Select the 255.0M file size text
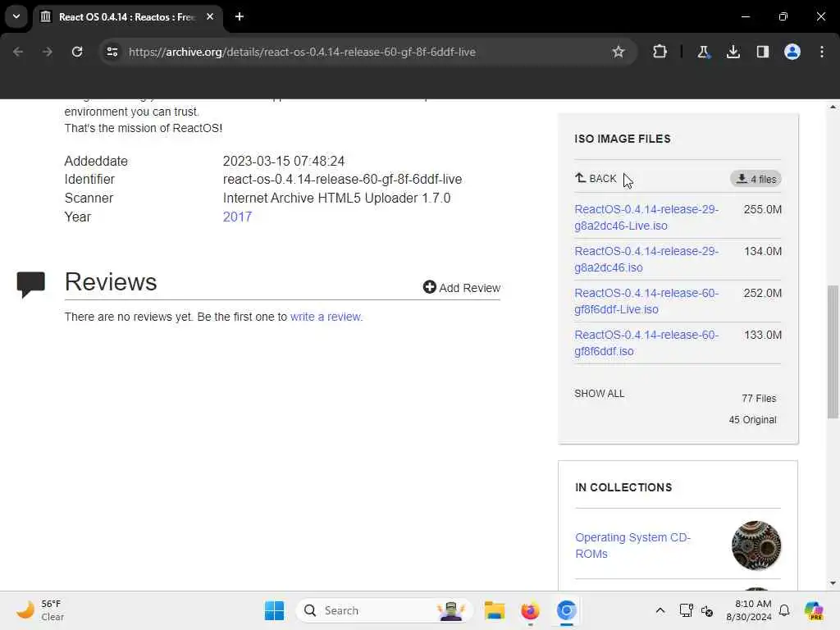Screen dimensions: 840x630 point(762,209)
